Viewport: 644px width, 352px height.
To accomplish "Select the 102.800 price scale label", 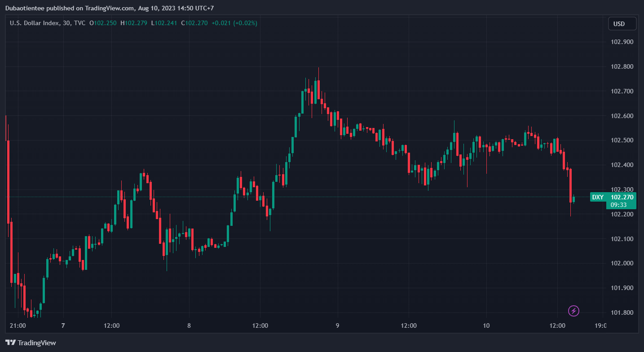I will 622,67.
